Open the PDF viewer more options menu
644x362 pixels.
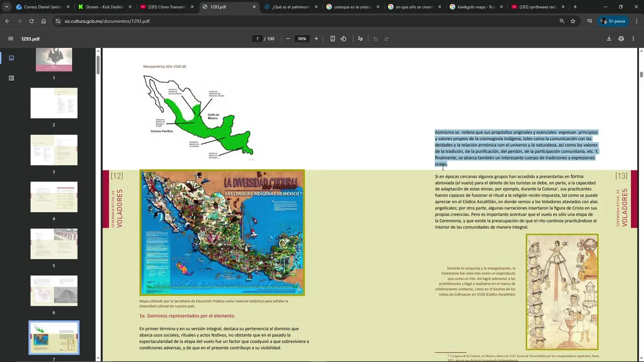(633, 39)
